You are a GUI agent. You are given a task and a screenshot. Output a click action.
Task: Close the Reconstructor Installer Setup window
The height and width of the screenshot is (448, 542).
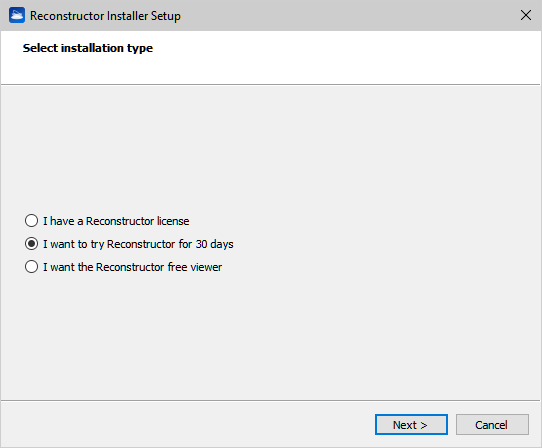(525, 15)
